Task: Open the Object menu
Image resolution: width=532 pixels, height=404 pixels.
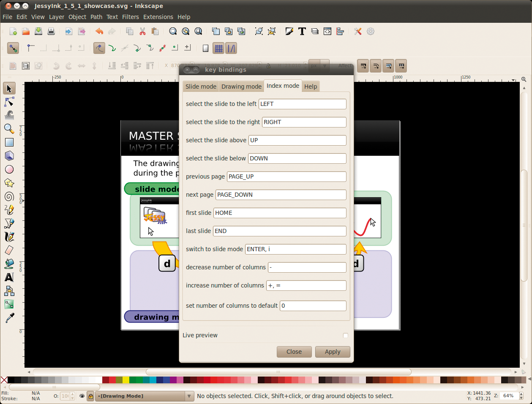Action: 77,17
